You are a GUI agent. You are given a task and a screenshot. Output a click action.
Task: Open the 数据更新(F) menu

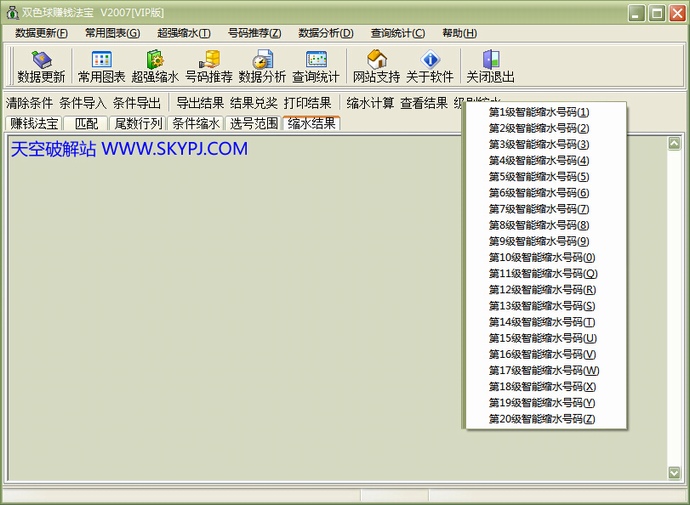pos(41,33)
